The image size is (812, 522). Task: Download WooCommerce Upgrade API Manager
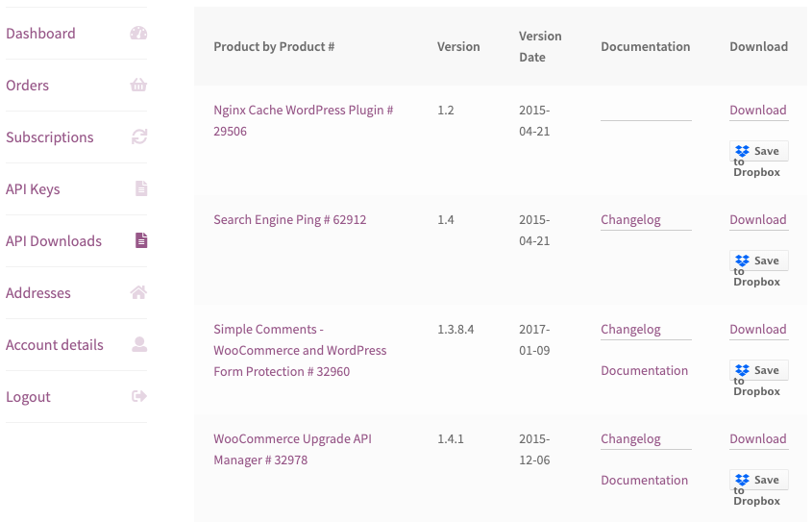[757, 439]
